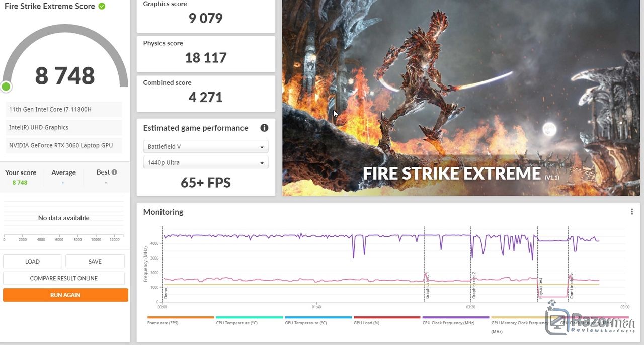The width and height of the screenshot is (644, 345).
Task: Click the green Your score value 8 748
Action: (x=20, y=183)
